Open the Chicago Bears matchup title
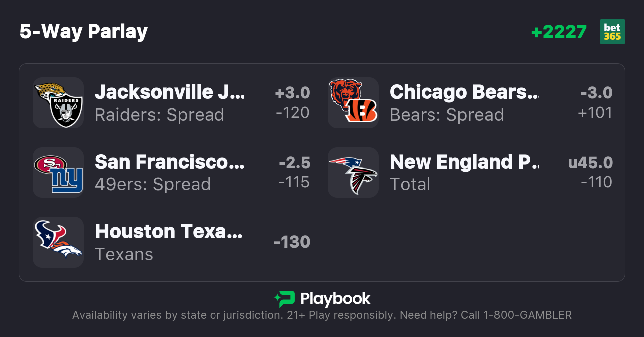Image resolution: width=644 pixels, height=337 pixels. coord(464,92)
